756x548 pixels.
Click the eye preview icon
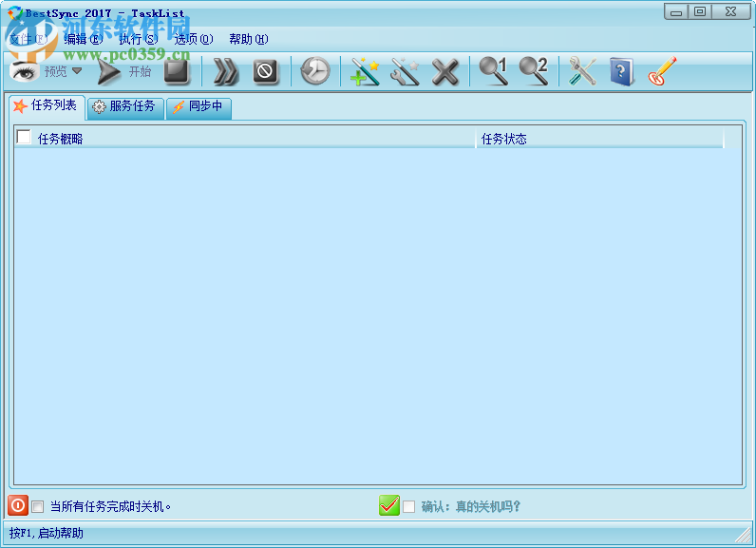click(x=24, y=72)
